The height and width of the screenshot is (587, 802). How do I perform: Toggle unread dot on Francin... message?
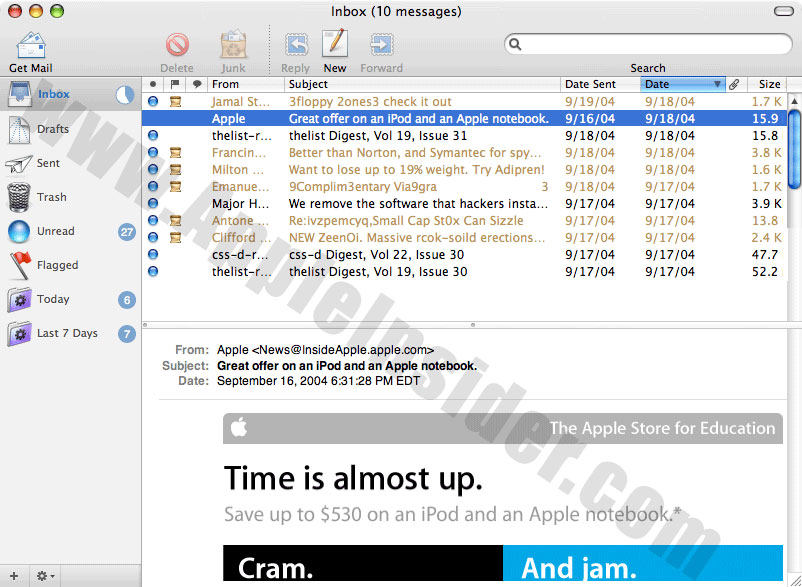[152, 152]
